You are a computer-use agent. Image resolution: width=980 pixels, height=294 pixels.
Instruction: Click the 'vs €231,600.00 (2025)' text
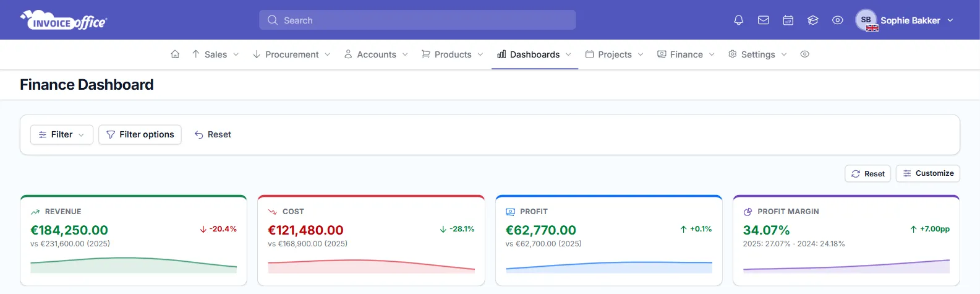70,244
